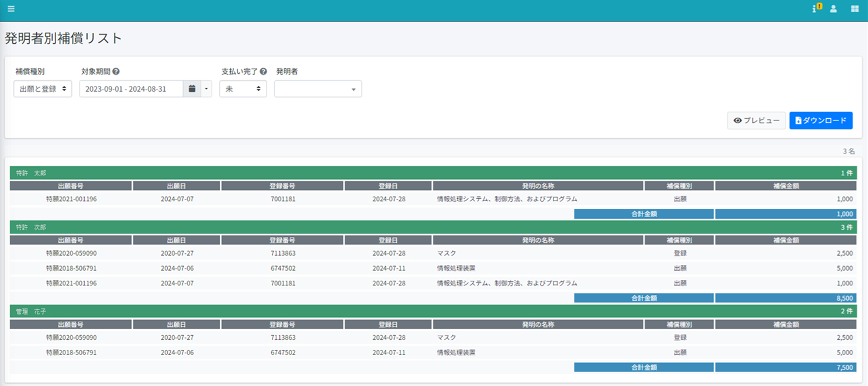
Task: Click 情報処理システム title in 特許 太郎's table
Action: click(x=507, y=199)
